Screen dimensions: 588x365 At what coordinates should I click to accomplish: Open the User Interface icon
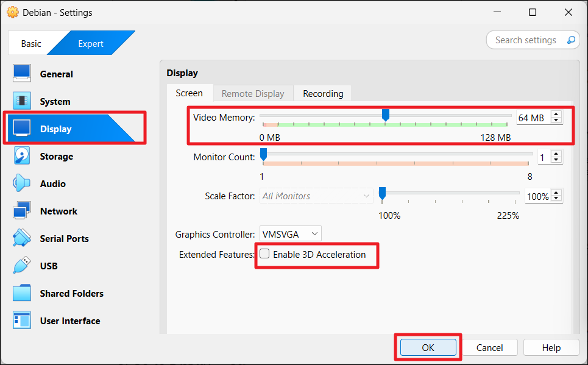click(x=22, y=321)
